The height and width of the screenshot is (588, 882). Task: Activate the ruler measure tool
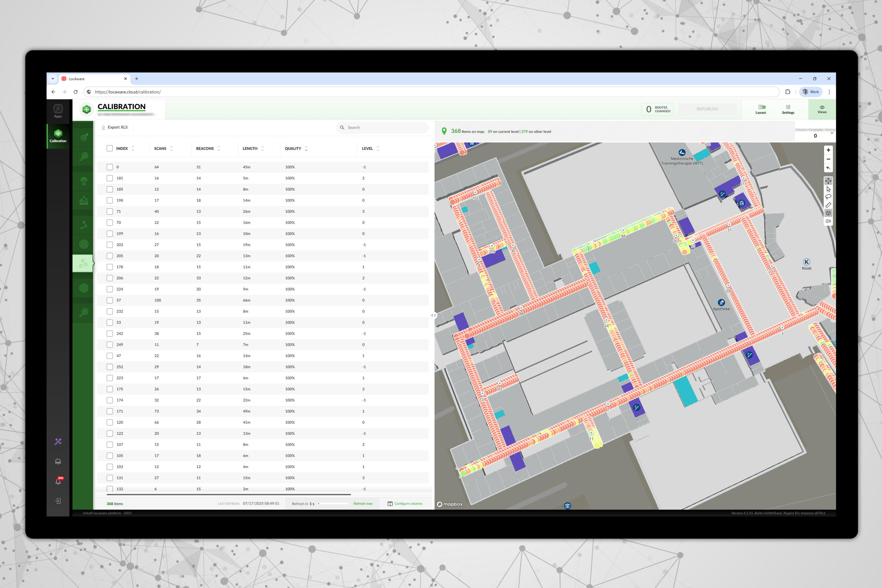pos(828,205)
